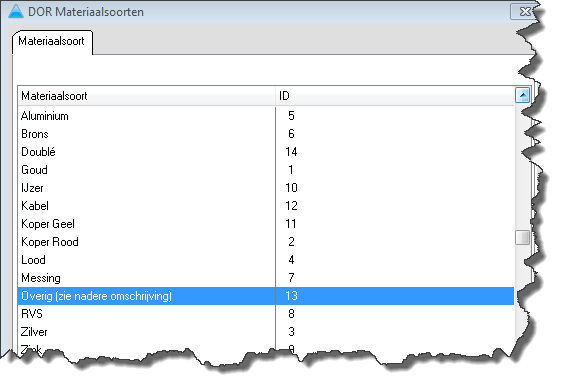
Task: Select the Lood material row
Action: [266, 260]
